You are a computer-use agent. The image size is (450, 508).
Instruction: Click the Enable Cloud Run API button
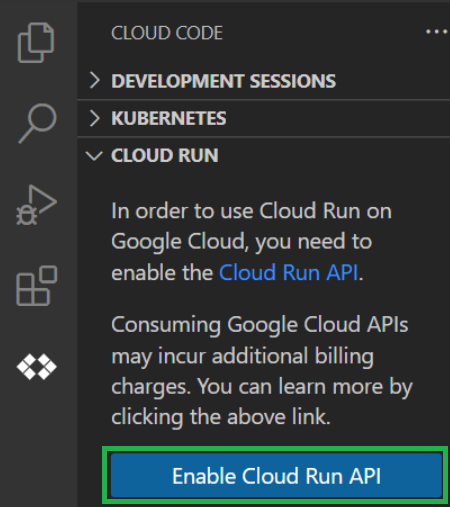[x=276, y=476]
